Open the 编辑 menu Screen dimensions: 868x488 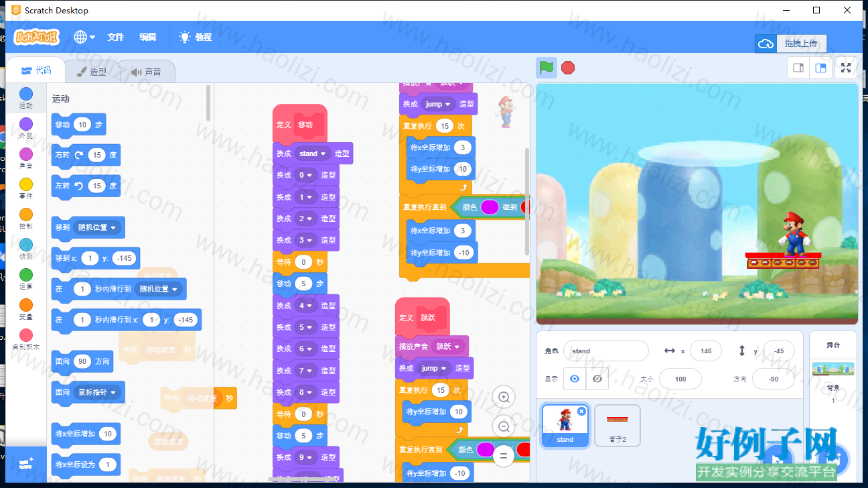(x=148, y=37)
